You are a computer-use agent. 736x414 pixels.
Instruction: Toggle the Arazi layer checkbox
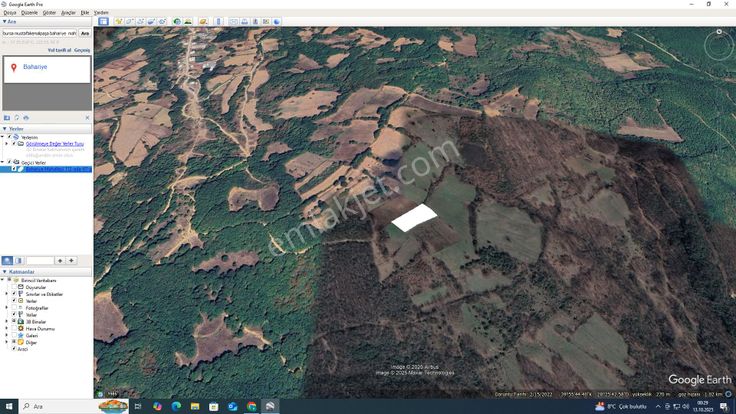point(12,349)
